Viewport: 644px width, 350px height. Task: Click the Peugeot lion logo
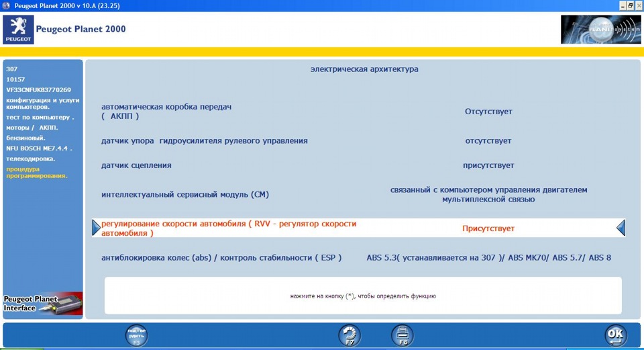(x=19, y=30)
